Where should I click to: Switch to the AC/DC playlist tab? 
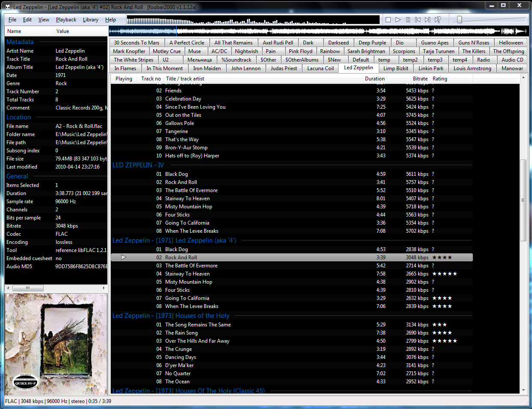[x=219, y=51]
